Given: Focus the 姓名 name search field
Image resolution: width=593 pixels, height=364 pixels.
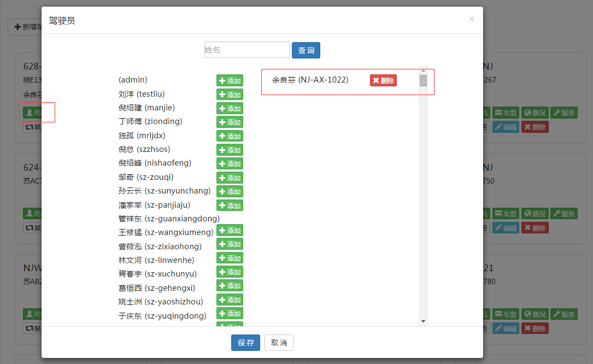Looking at the screenshot, I should tap(246, 50).
